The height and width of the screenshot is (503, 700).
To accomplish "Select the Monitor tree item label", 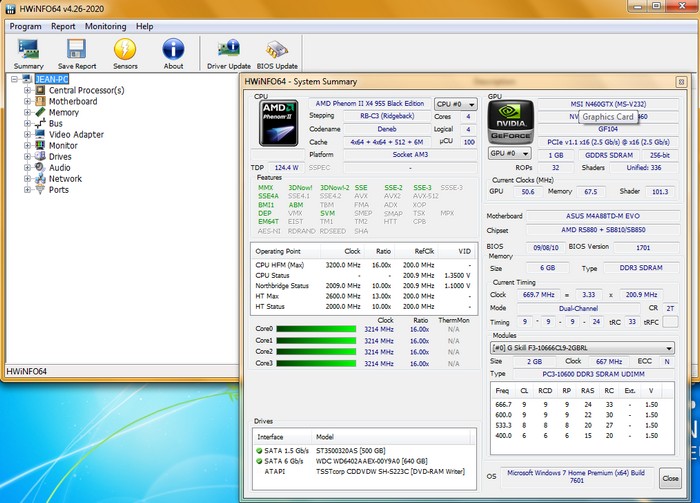I will pyautogui.click(x=63, y=145).
